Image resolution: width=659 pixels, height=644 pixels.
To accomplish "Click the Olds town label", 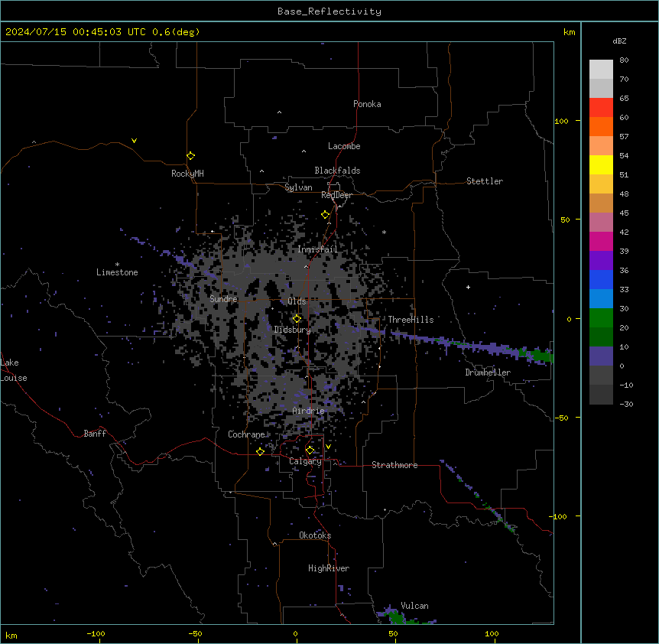I will 297,301.
